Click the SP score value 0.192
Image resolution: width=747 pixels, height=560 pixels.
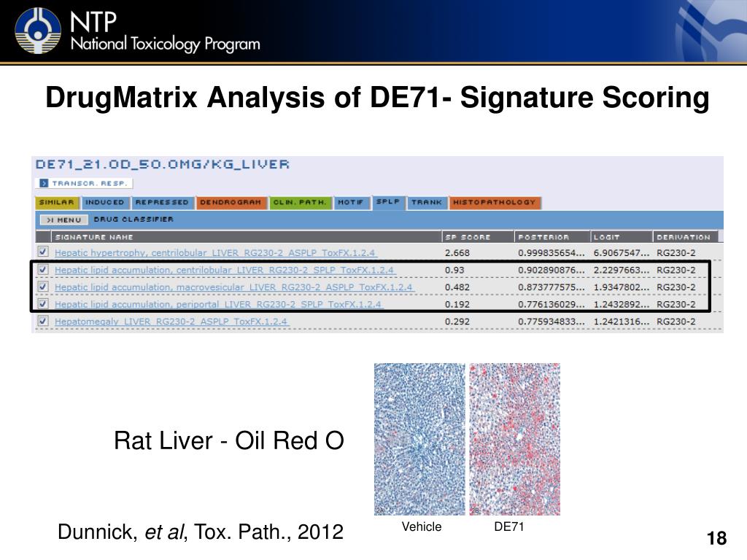[457, 304]
